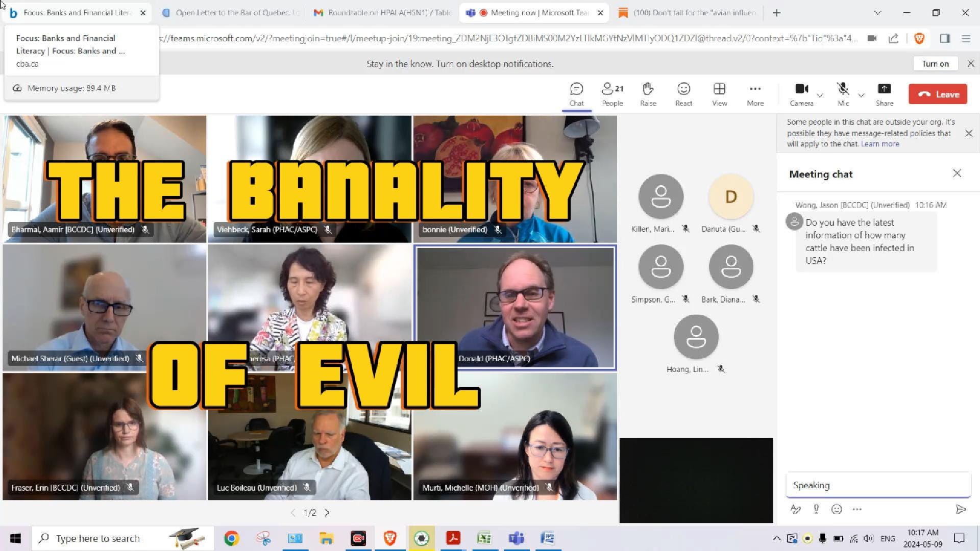Open a new browser tab
The width and height of the screenshot is (980, 551).
(776, 13)
